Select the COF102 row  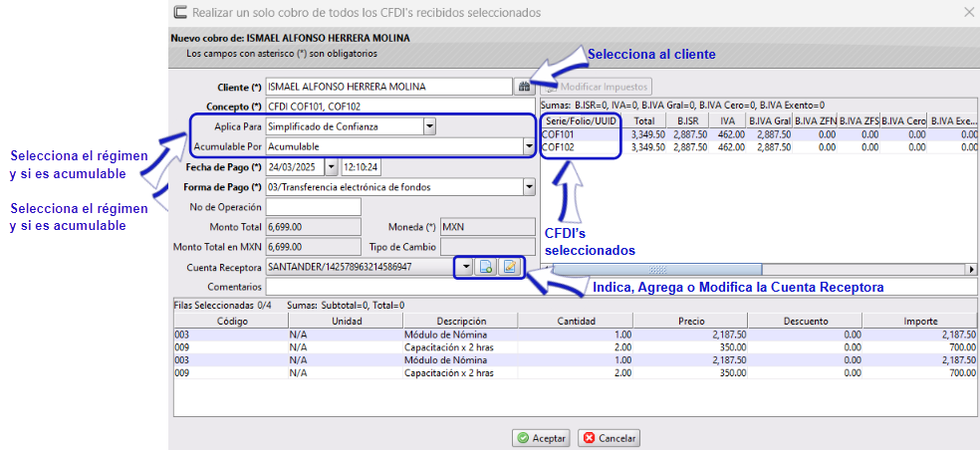[x=759, y=147]
